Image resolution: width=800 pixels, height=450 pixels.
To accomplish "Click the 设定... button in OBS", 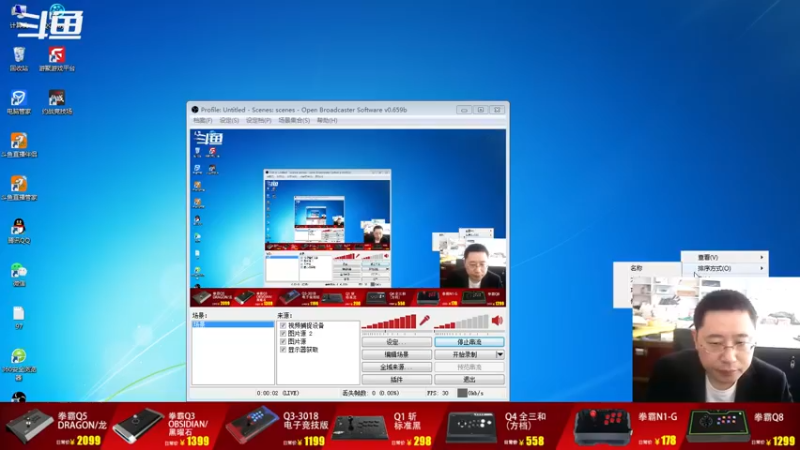I will coord(396,342).
